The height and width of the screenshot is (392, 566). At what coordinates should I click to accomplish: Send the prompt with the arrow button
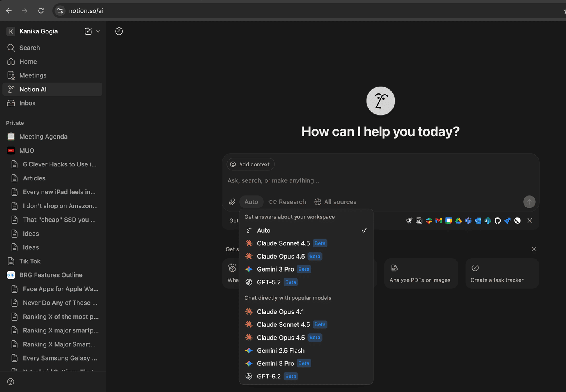pos(529,202)
